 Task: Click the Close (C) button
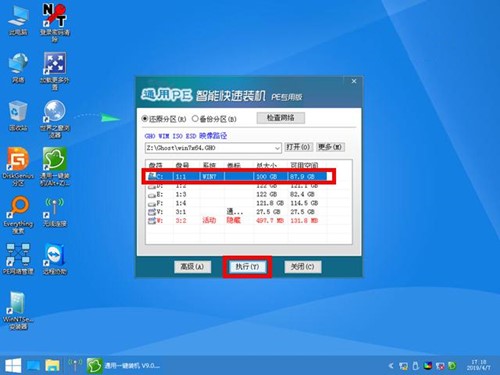point(302,267)
